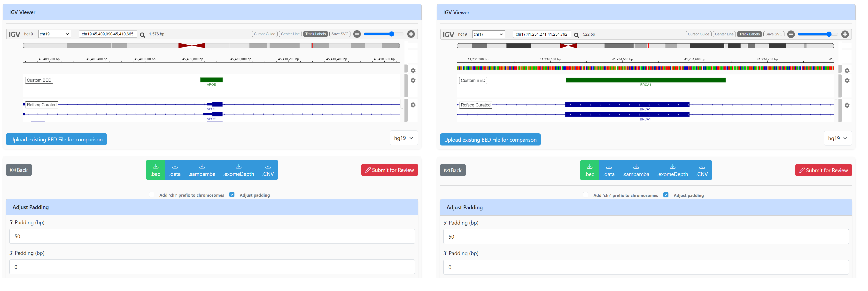Download .bed file in right panel
Viewport: 868px width, 291px height.
[590, 170]
